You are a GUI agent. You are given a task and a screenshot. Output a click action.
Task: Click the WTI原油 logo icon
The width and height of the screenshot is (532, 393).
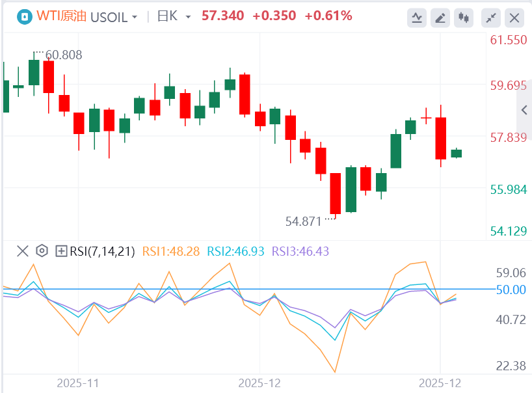point(24,16)
